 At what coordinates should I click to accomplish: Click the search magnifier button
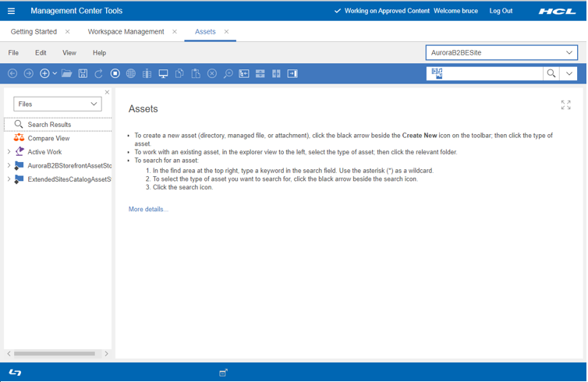click(x=551, y=73)
